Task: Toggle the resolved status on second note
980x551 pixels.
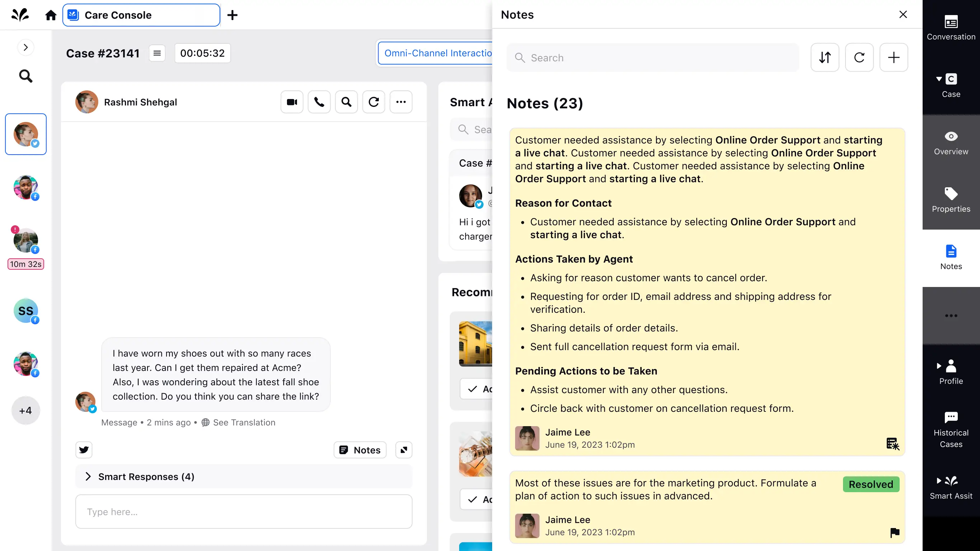Action: pos(871,484)
